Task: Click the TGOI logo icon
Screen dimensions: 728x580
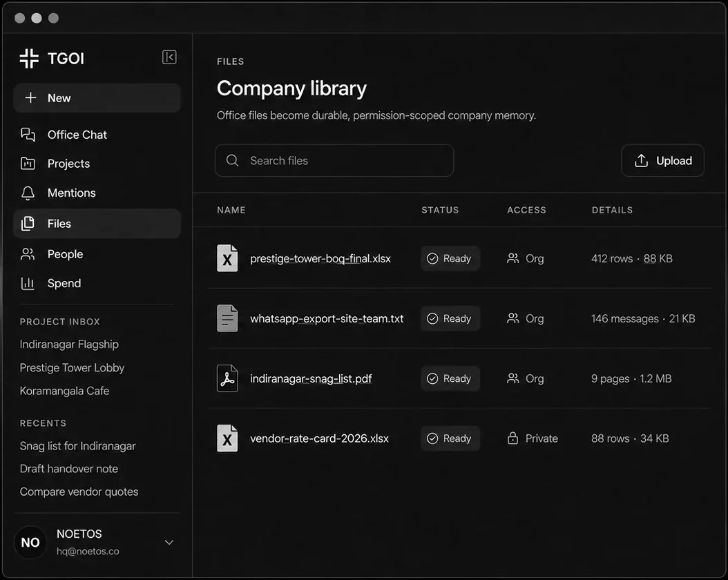Action: click(29, 59)
